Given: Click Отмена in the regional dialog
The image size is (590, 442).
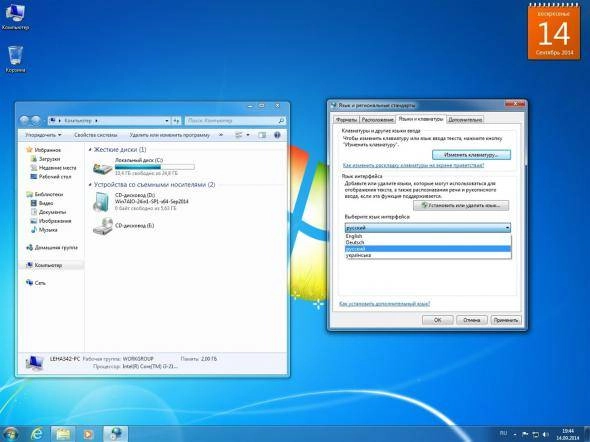Looking at the screenshot, I should (x=471, y=320).
